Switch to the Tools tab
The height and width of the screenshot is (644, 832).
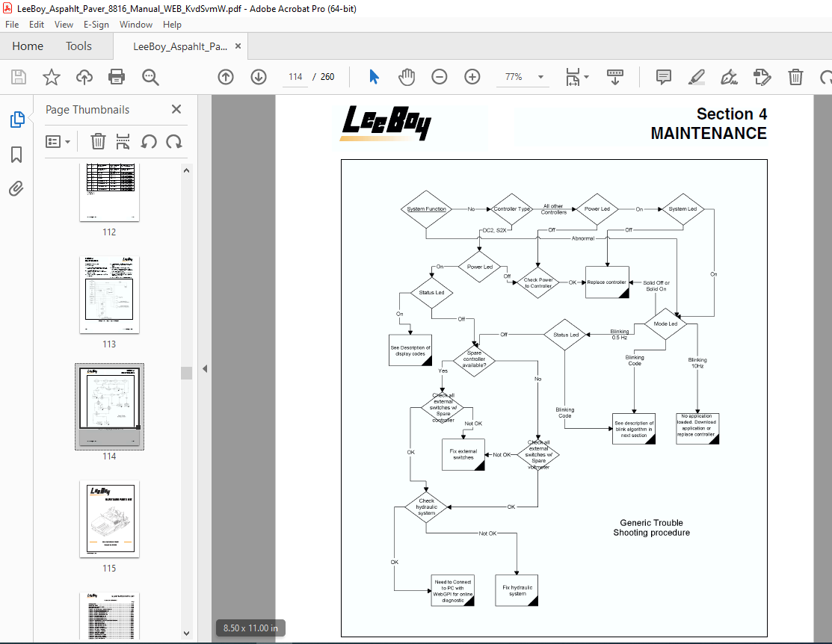pos(78,46)
